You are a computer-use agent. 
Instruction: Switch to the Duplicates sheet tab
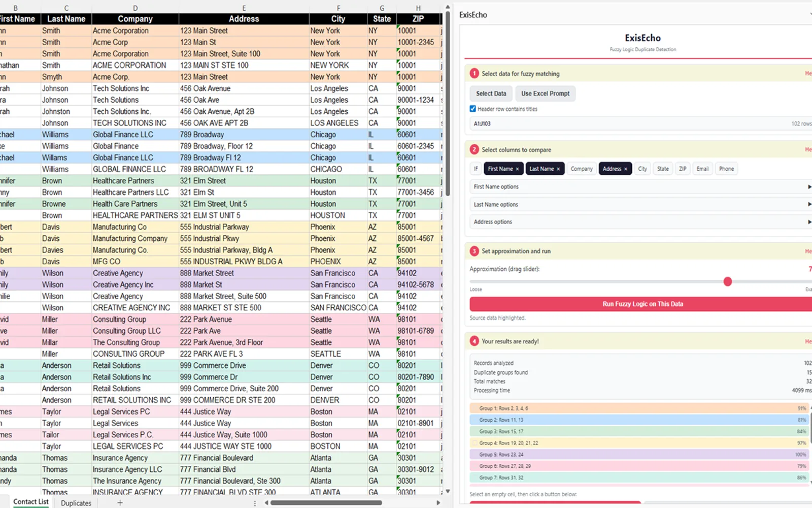[76, 503]
